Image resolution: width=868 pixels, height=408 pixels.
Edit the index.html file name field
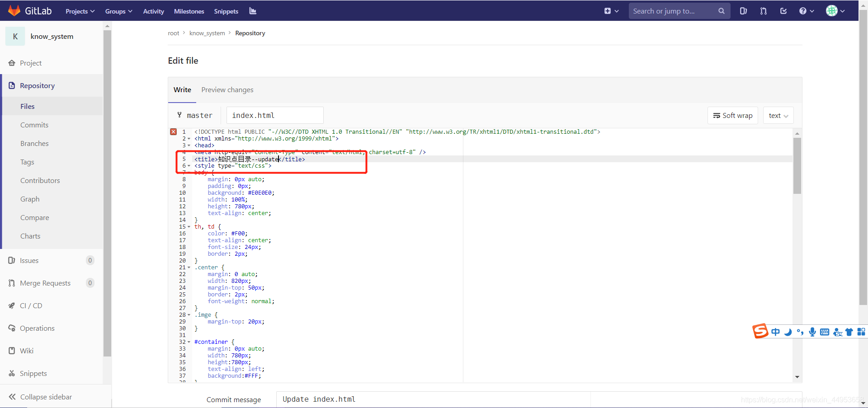[275, 115]
